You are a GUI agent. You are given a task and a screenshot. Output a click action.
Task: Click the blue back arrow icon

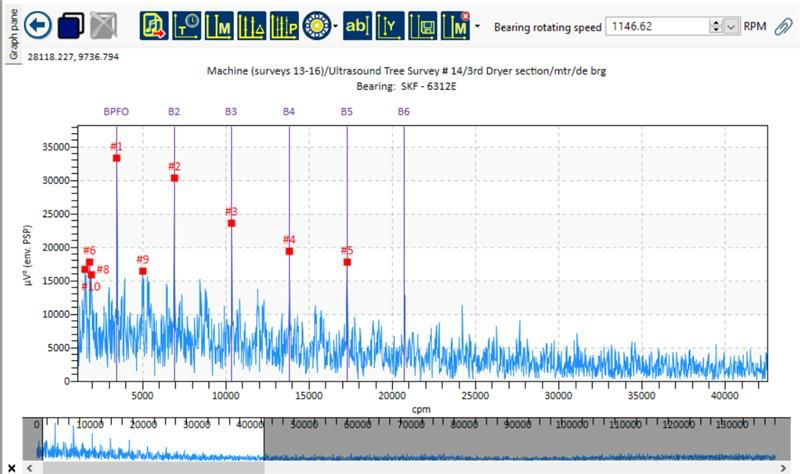38,25
